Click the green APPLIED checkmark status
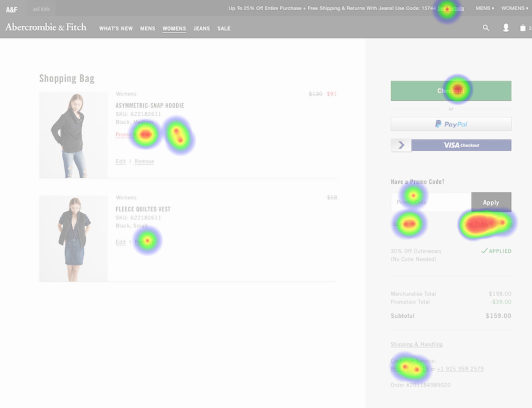The width and height of the screenshot is (532, 408). point(496,251)
